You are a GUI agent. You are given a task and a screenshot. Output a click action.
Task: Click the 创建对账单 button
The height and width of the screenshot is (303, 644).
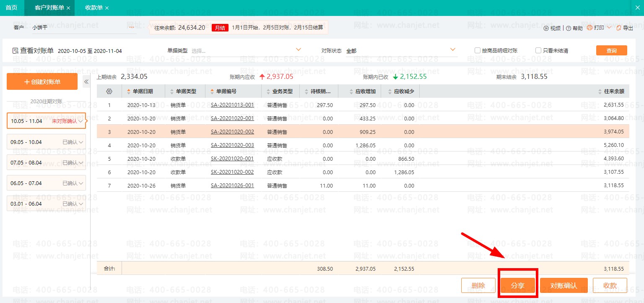tap(42, 82)
